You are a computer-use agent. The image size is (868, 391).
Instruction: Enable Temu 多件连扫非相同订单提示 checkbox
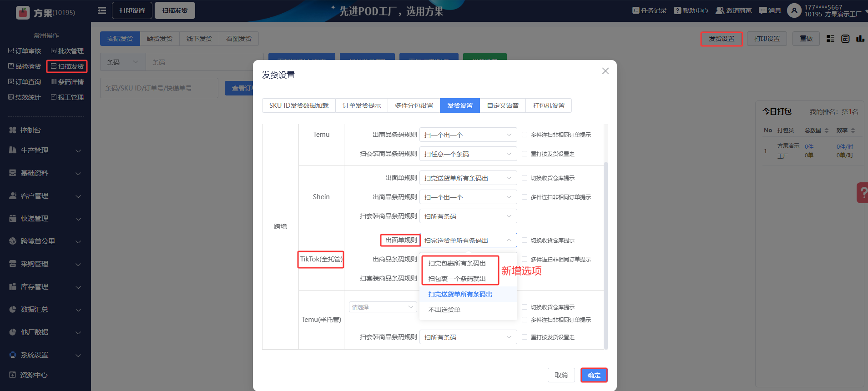(x=525, y=135)
